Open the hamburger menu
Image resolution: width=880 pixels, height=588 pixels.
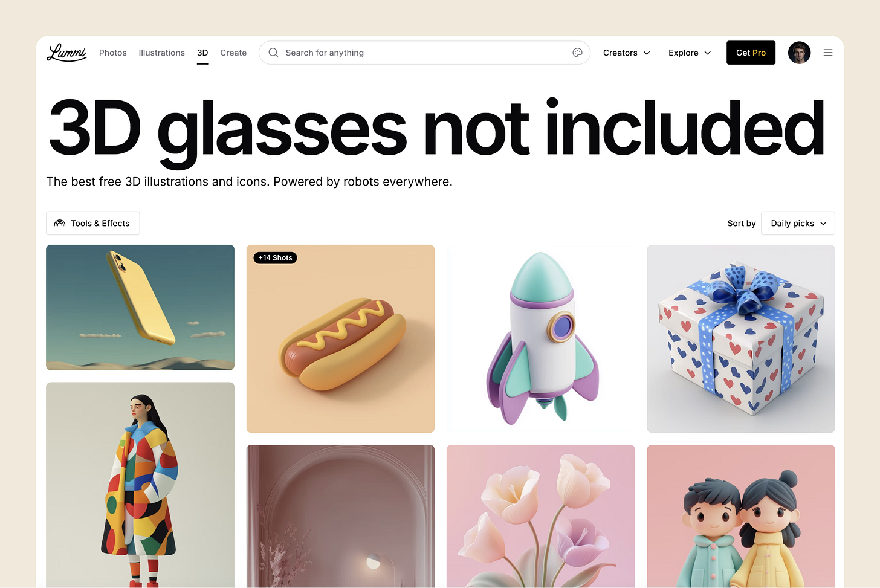828,53
